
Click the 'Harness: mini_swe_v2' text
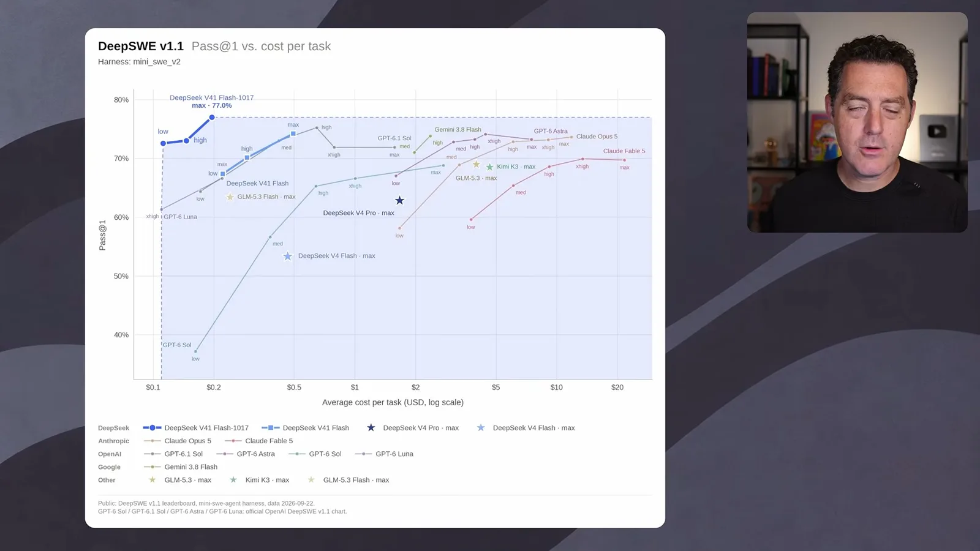pyautogui.click(x=139, y=62)
